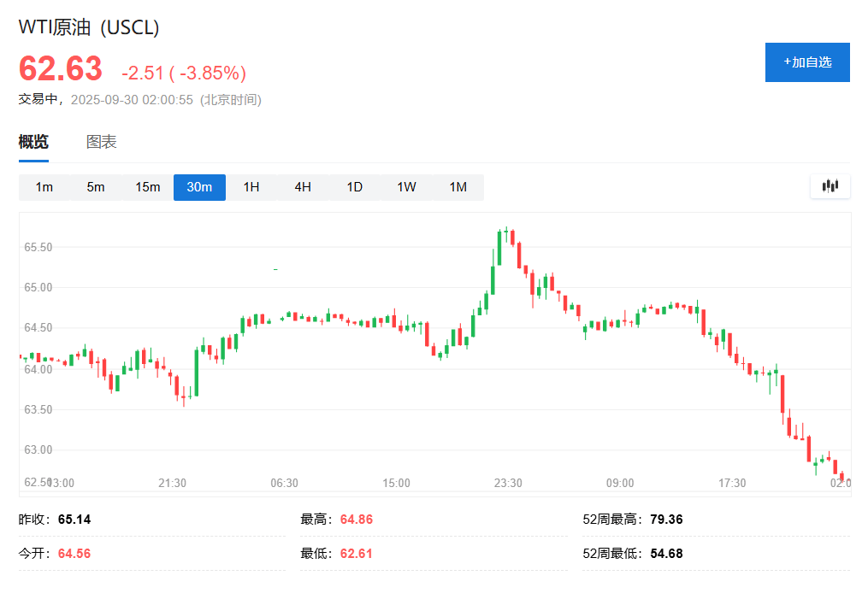Select the 15m timeframe
This screenshot has width=868, height=599.
click(x=147, y=186)
